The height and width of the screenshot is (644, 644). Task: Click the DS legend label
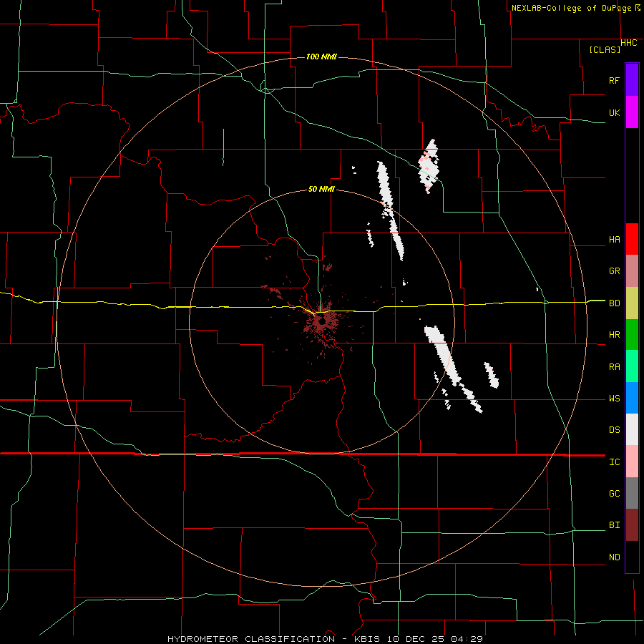(614, 430)
